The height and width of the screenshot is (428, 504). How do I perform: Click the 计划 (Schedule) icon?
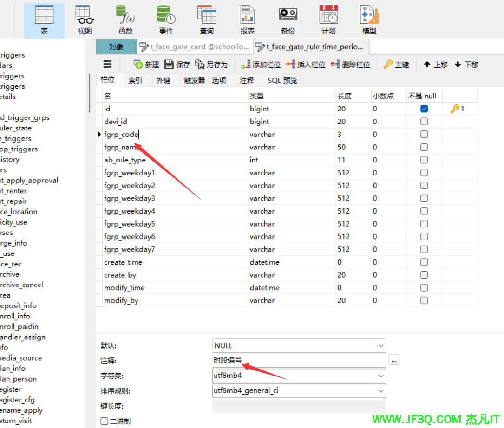(328, 19)
